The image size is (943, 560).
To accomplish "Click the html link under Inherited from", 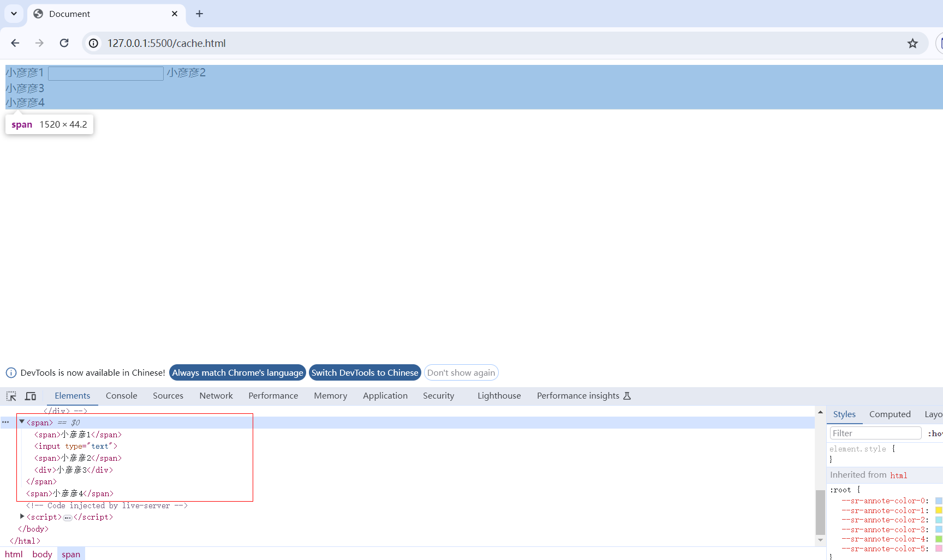I will tap(898, 475).
